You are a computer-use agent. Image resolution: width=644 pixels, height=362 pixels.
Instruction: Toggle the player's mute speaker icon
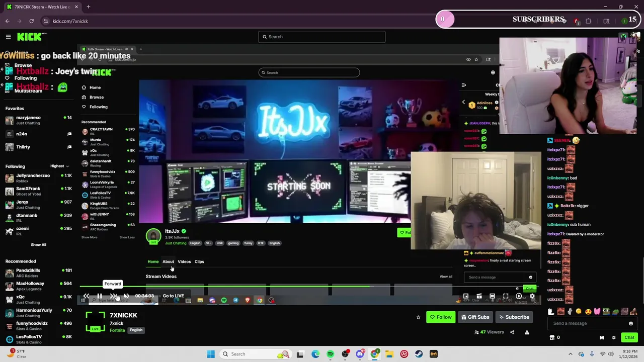126,296
